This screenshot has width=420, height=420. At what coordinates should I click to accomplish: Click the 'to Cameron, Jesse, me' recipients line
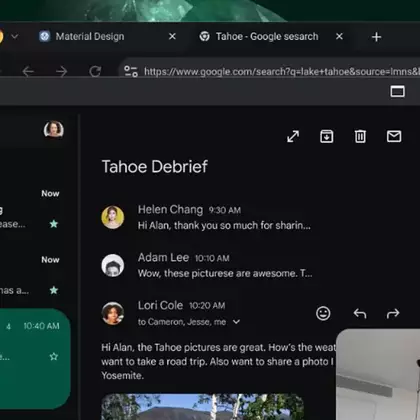[182, 322]
